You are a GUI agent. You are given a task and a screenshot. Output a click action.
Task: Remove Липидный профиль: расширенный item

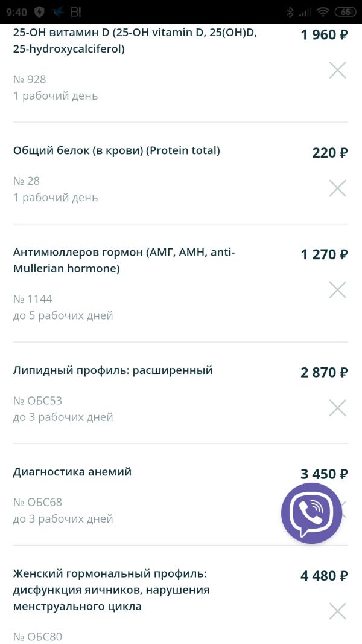coord(337,408)
